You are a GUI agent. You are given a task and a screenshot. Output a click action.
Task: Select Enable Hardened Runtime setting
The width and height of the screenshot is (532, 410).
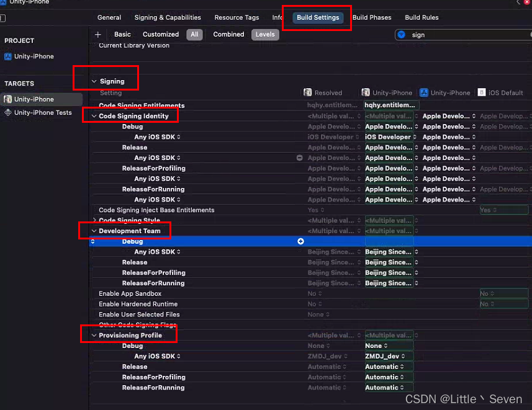pos(138,304)
